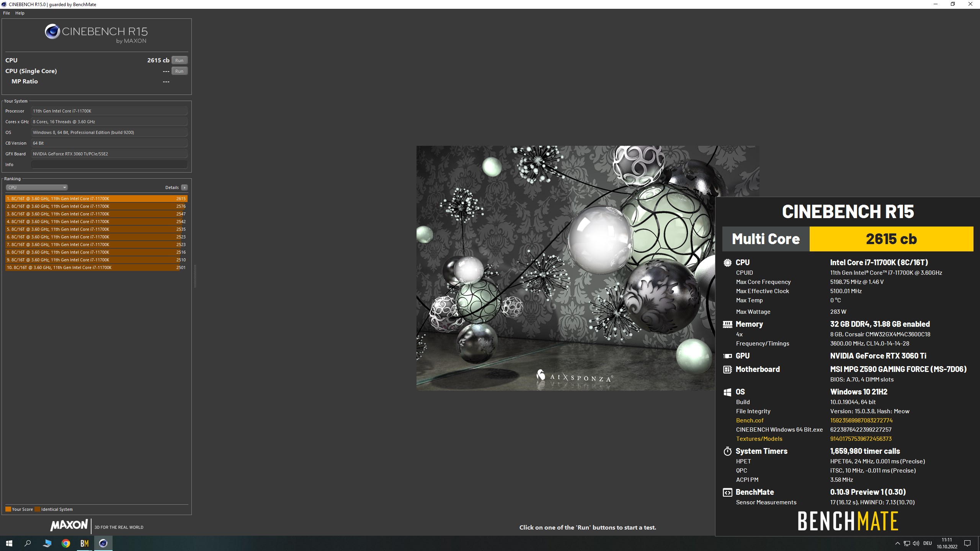Run the CPU multi-core test
The height and width of the screenshot is (551, 980).
click(179, 60)
